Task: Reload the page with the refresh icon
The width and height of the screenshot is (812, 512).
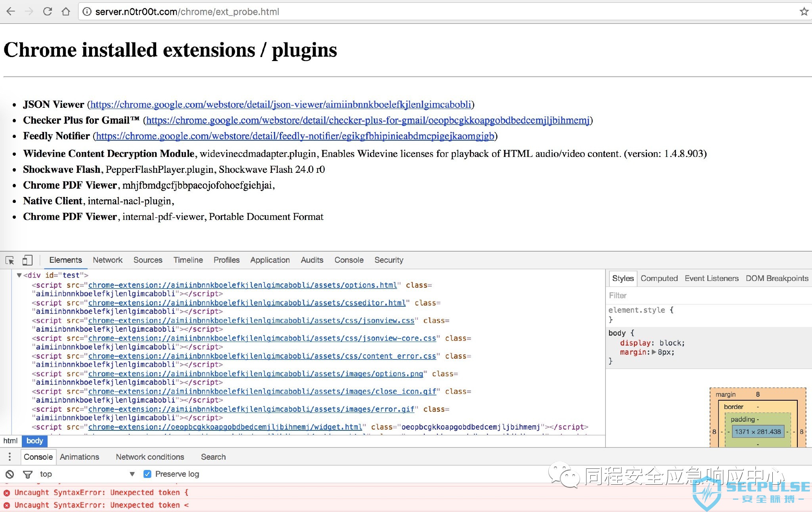Action: pyautogui.click(x=48, y=11)
